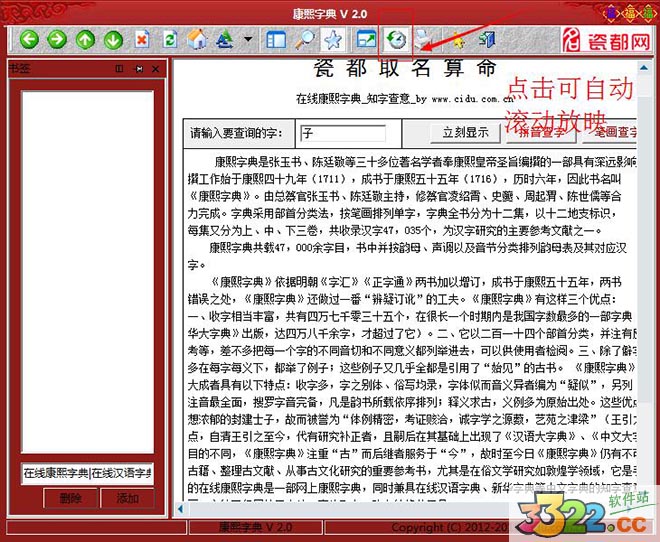Open the 瓷都网 logo link
The image size is (660, 542).
click(x=606, y=40)
